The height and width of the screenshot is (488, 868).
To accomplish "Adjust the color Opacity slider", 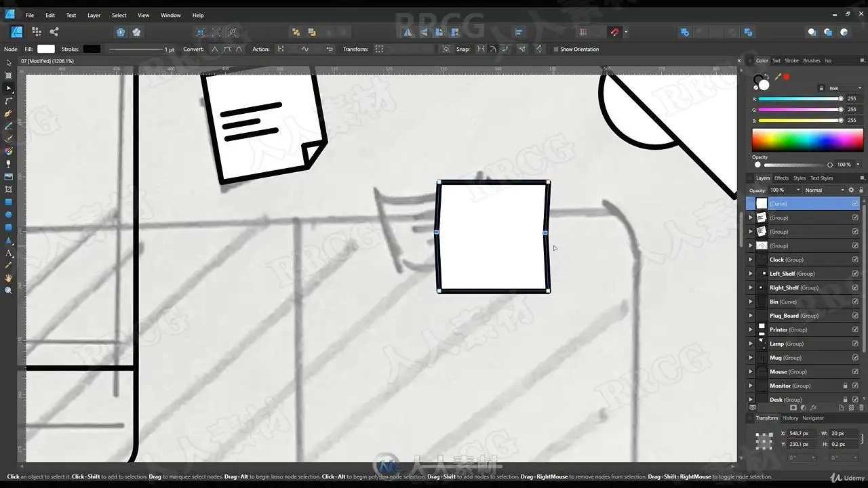I will coord(797,165).
